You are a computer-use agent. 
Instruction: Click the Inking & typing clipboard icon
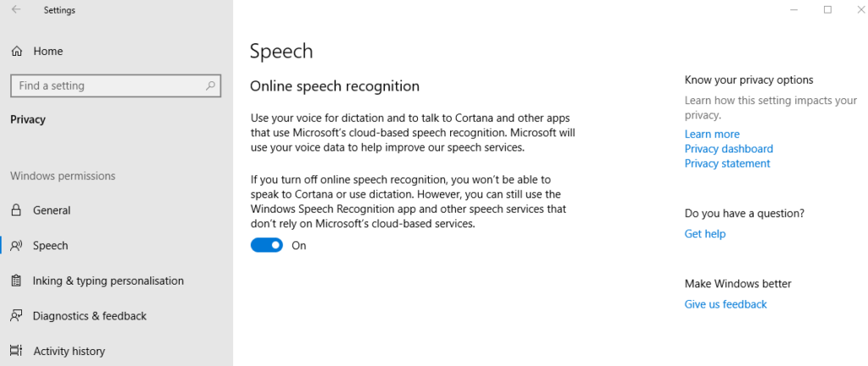[17, 281]
